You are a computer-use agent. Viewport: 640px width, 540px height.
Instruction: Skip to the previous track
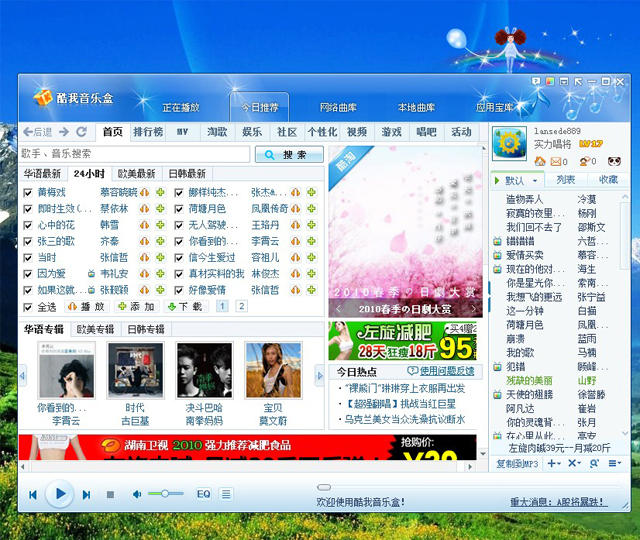pos(33,495)
